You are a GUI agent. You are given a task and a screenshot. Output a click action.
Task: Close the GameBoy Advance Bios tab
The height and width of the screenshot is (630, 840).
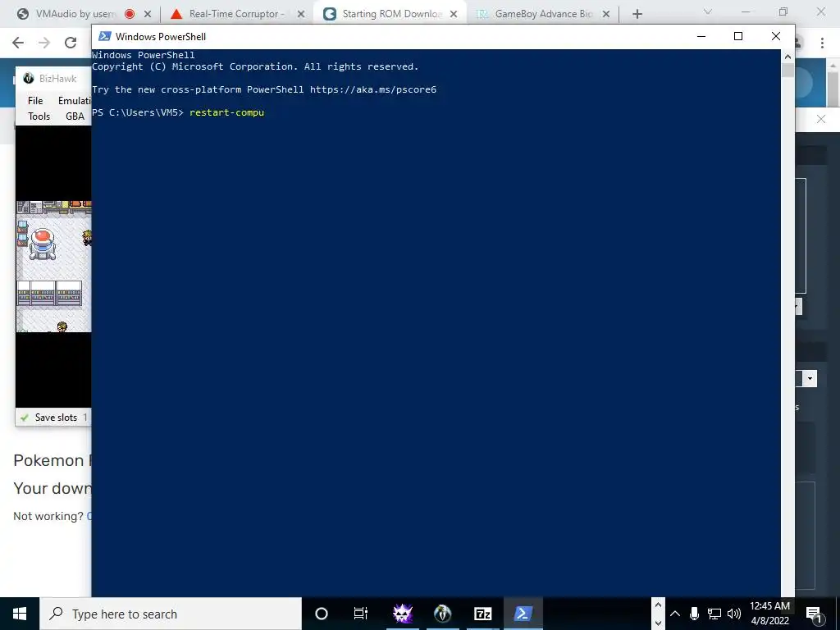[606, 14]
